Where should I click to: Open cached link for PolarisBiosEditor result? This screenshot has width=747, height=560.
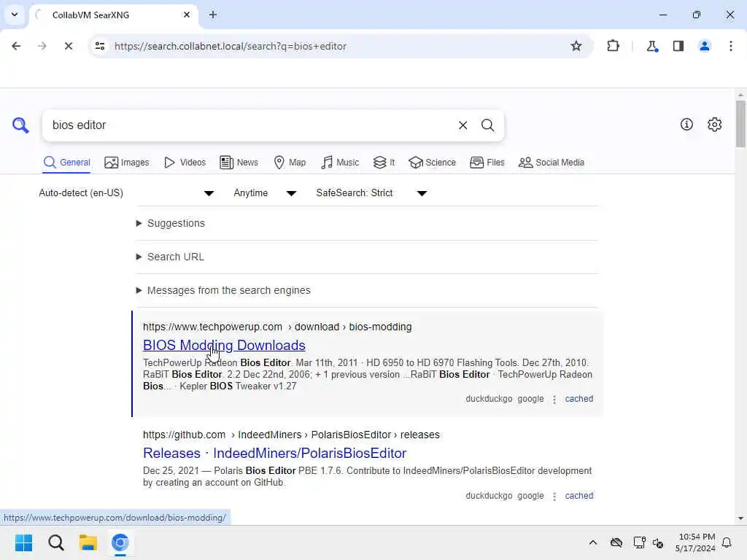(578, 496)
